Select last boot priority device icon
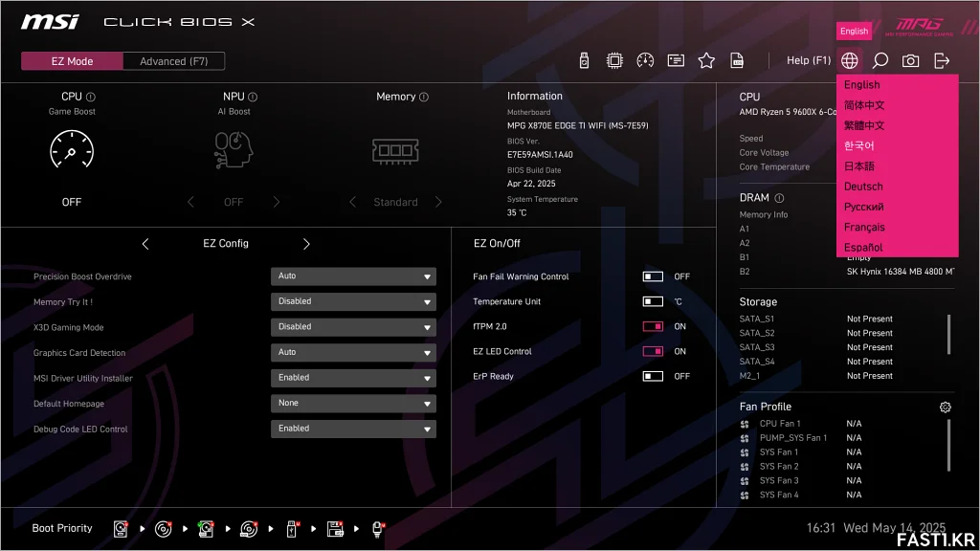Viewport: 980px width, 551px height. click(378, 529)
